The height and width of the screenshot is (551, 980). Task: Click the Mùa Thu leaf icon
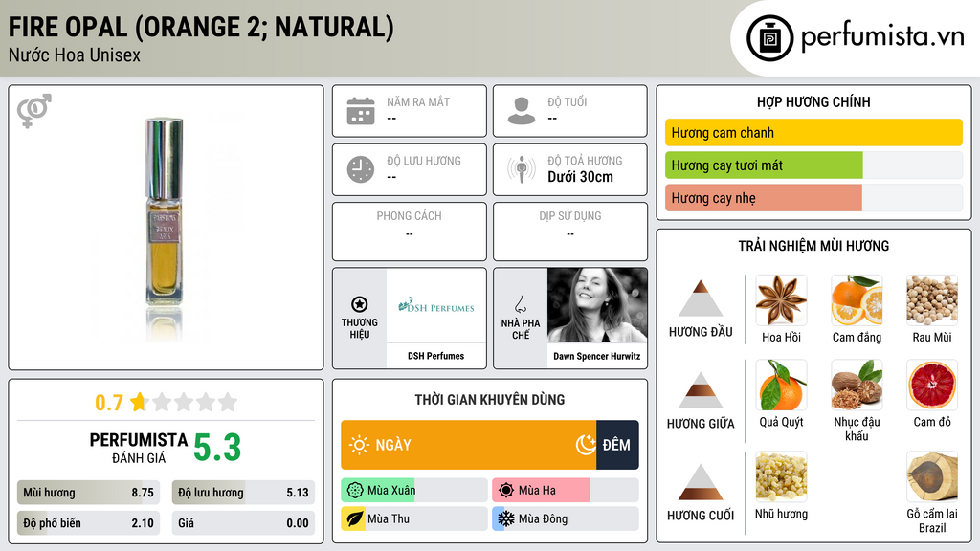point(355,518)
